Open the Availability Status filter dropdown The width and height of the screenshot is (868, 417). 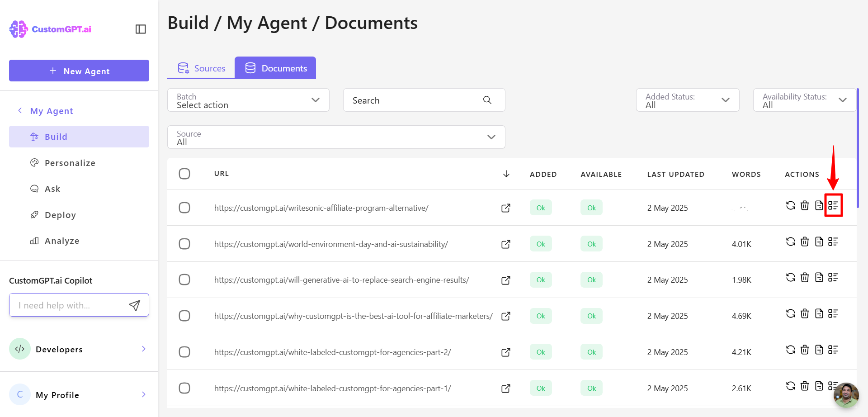(x=805, y=100)
